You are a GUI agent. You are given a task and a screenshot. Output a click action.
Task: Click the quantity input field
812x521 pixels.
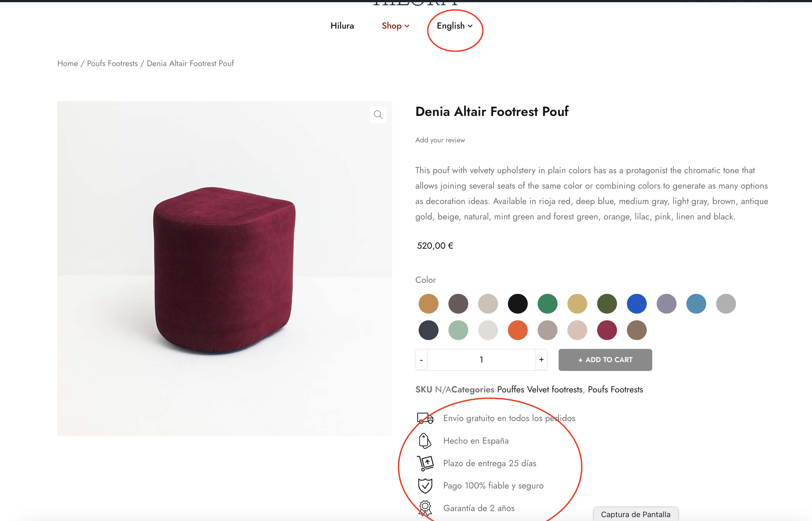(481, 360)
